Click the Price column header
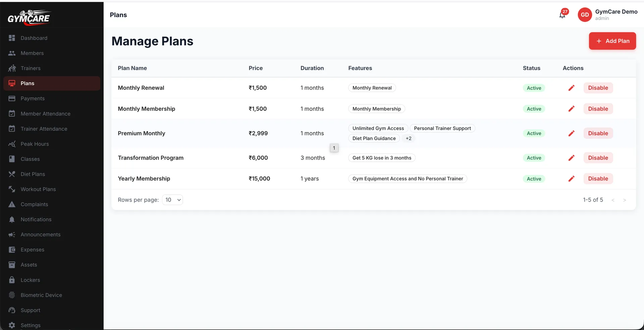644x330 pixels. (x=256, y=68)
